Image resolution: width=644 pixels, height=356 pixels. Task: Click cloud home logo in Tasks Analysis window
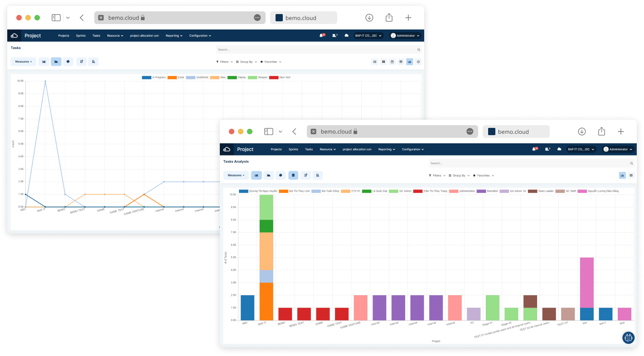[x=227, y=149]
